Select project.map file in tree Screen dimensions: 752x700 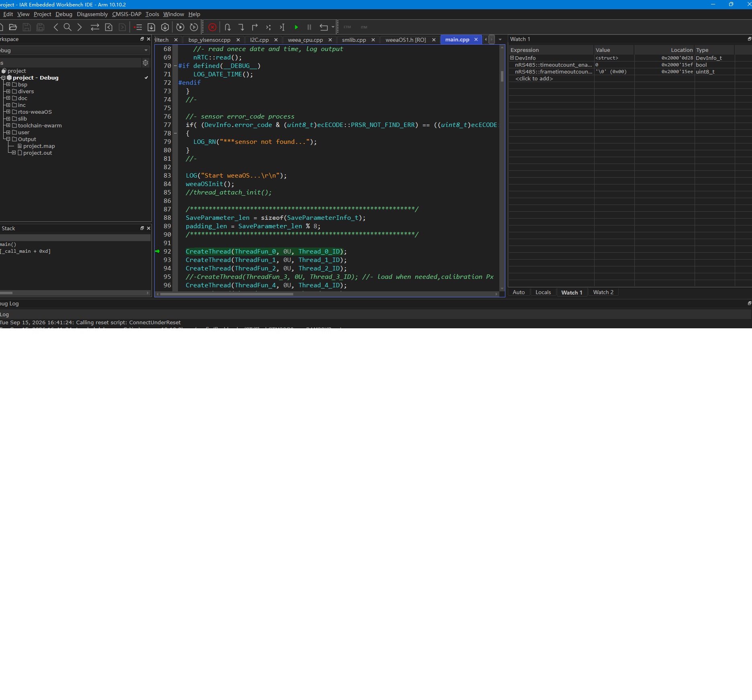tap(39, 146)
